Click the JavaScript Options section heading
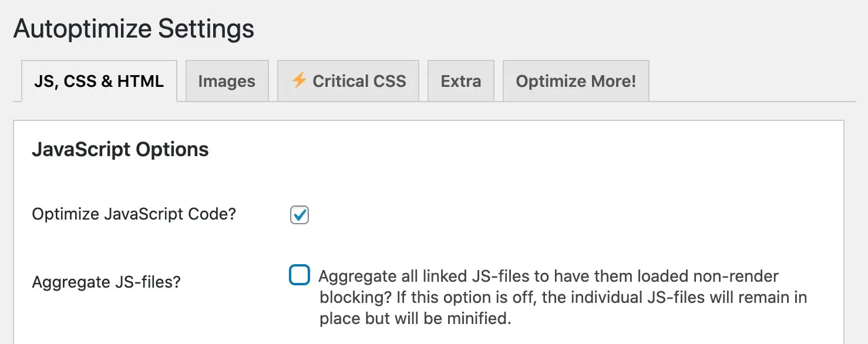The height and width of the screenshot is (344, 868). click(x=120, y=149)
